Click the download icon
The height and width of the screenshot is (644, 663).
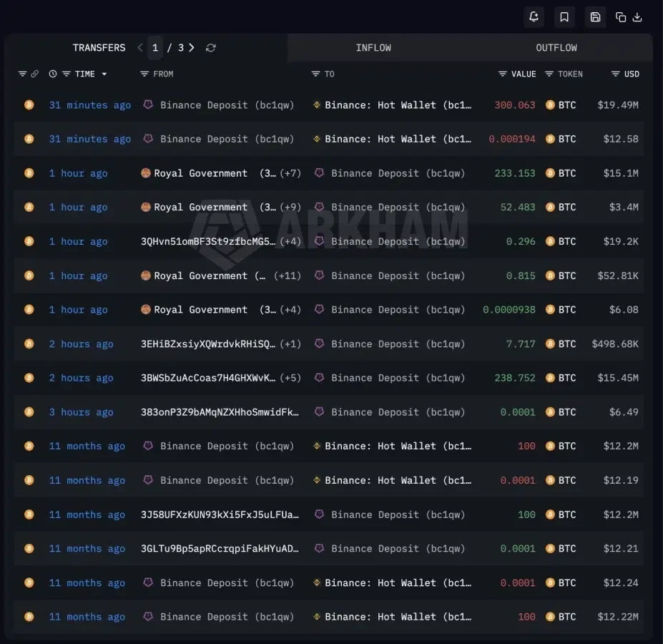point(637,17)
